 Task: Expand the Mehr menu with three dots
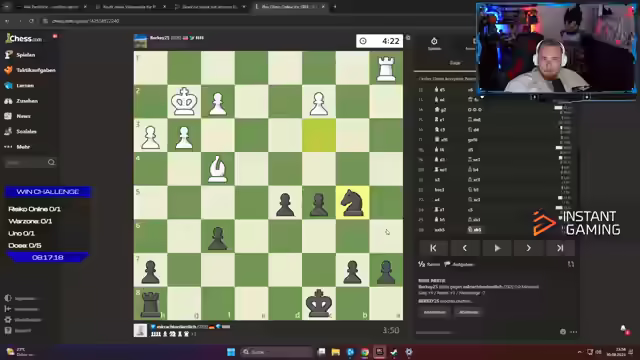17,147
